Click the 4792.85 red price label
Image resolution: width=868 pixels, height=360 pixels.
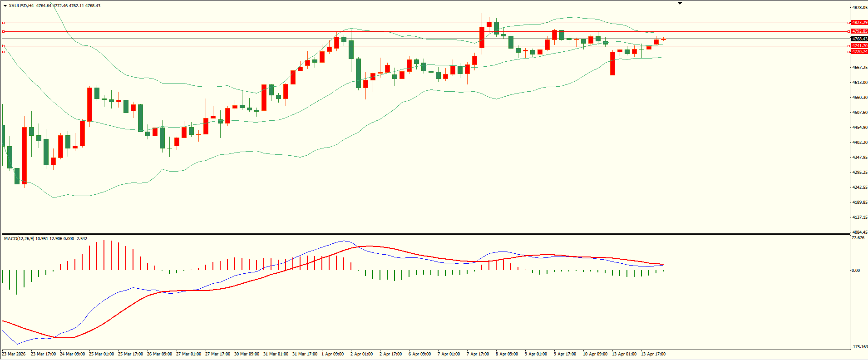tap(859, 31)
